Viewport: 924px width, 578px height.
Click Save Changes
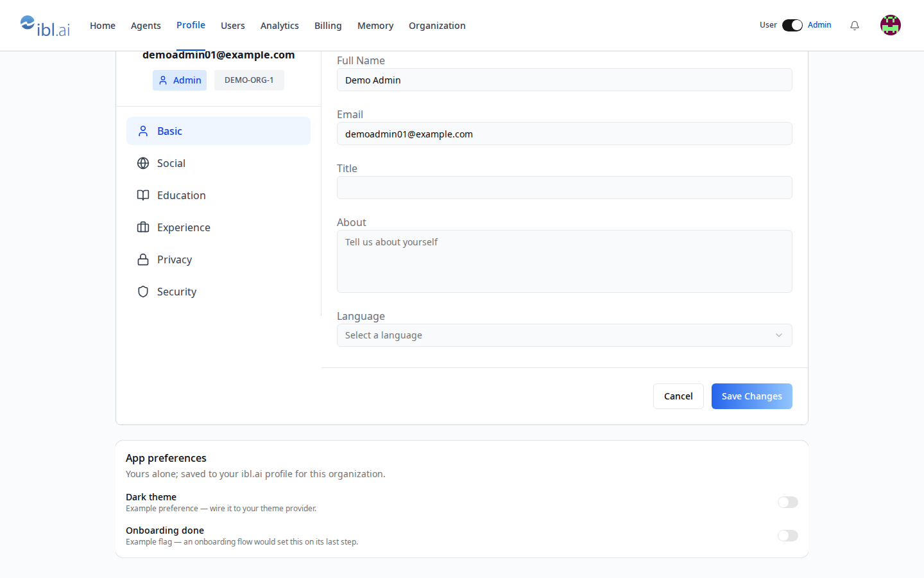(x=752, y=396)
